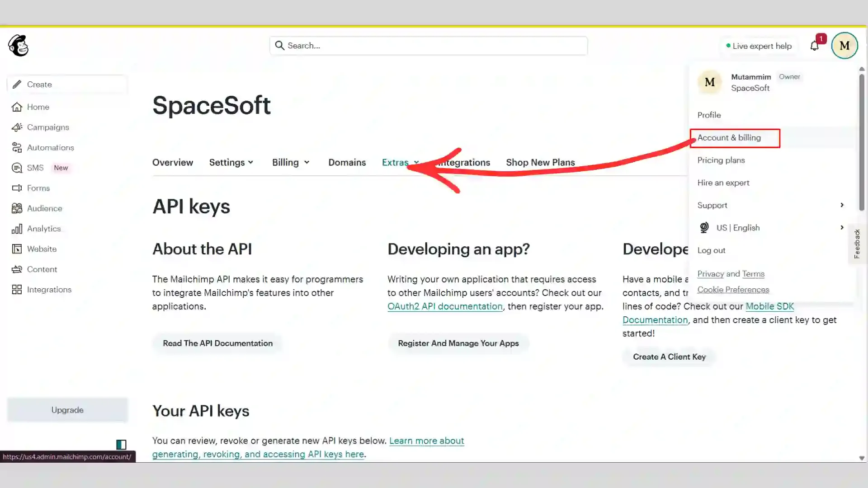This screenshot has height=488, width=868.
Task: Click the Content sidebar icon
Action: [17, 269]
